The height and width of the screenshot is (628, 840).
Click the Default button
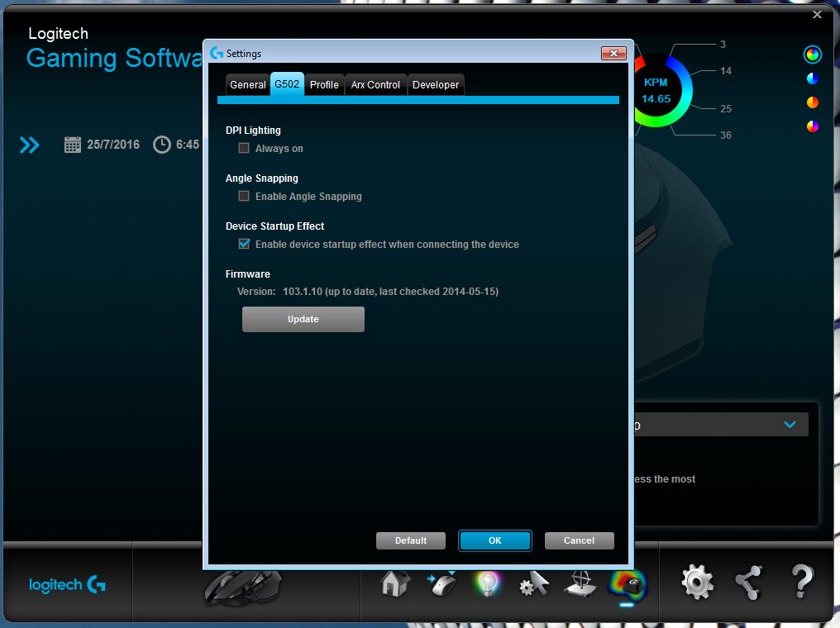coord(411,540)
